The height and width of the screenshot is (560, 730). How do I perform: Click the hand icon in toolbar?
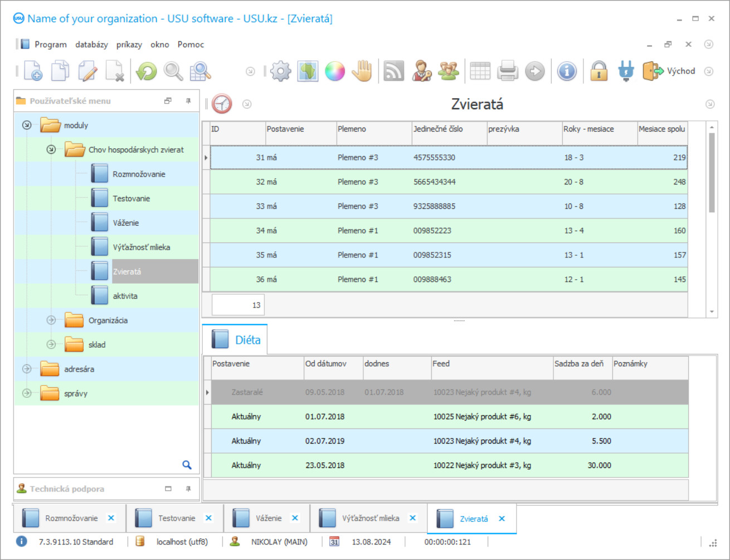(362, 71)
